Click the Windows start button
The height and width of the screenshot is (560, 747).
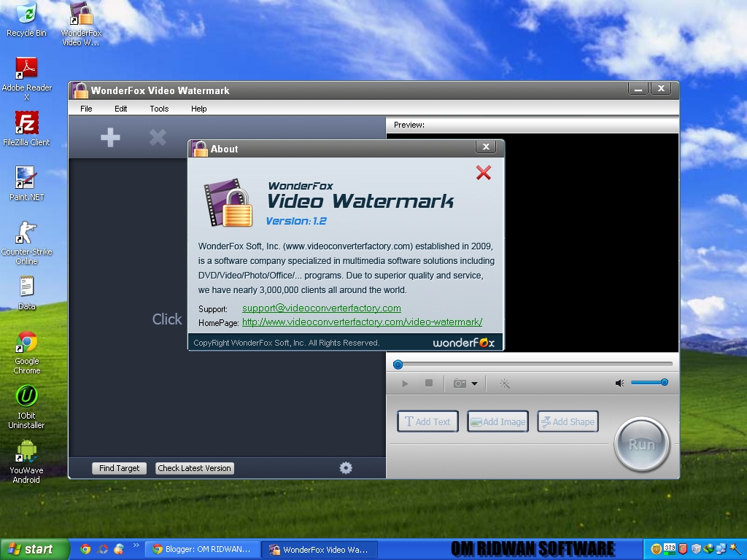pyautogui.click(x=34, y=549)
